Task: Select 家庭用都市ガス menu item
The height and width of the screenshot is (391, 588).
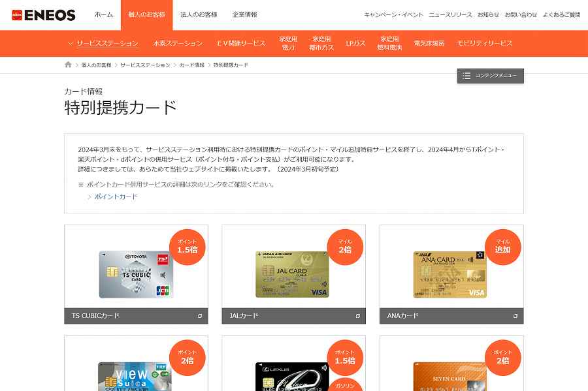Action: click(321, 44)
